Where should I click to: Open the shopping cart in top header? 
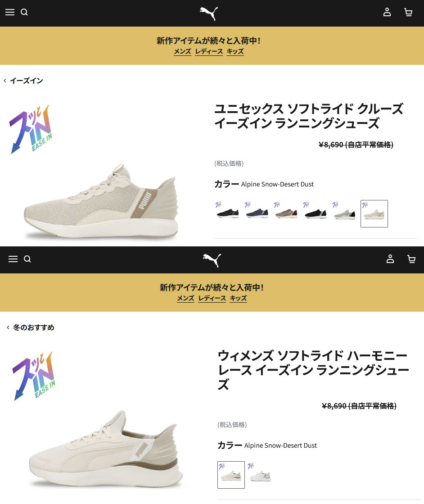[408, 12]
